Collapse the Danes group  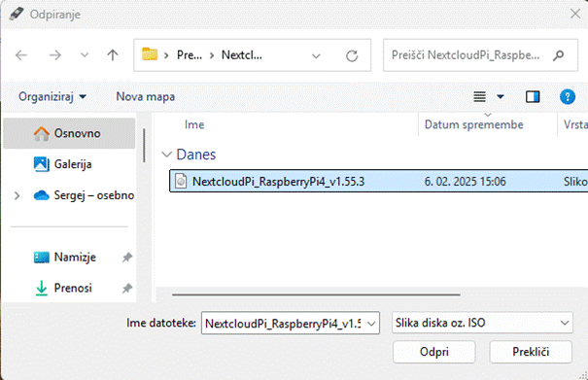(166, 155)
